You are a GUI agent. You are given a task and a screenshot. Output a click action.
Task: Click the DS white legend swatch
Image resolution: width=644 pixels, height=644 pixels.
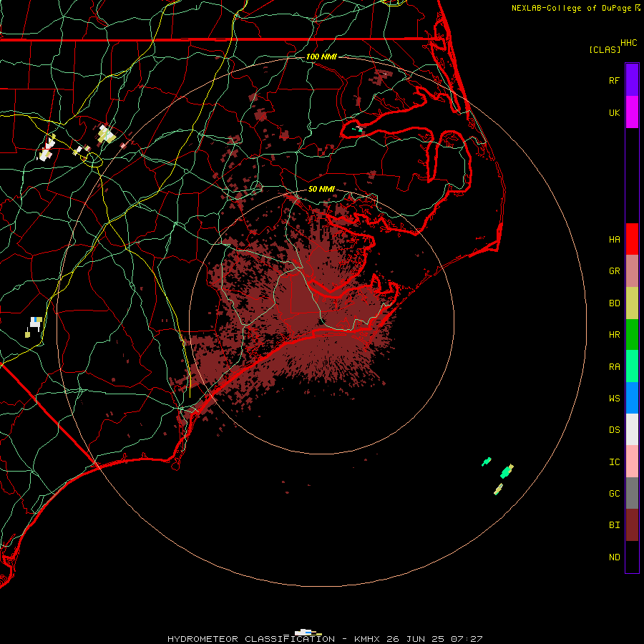pyautogui.click(x=632, y=429)
